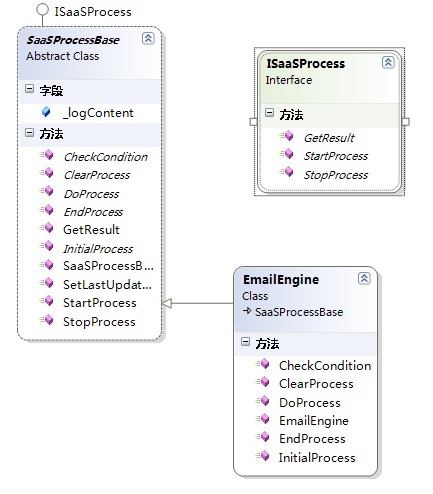Select InitialProcess text in SaaSProcessBase
This screenshot has height=494, width=433.
click(98, 249)
